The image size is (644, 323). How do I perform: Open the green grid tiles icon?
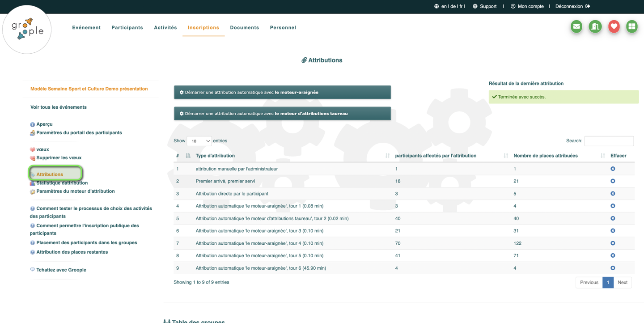[x=632, y=26]
